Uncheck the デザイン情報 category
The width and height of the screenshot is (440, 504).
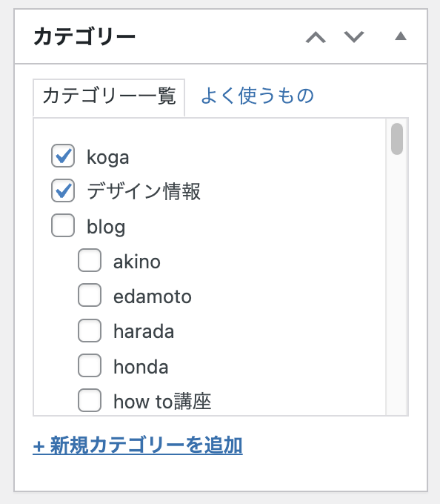coord(63,190)
